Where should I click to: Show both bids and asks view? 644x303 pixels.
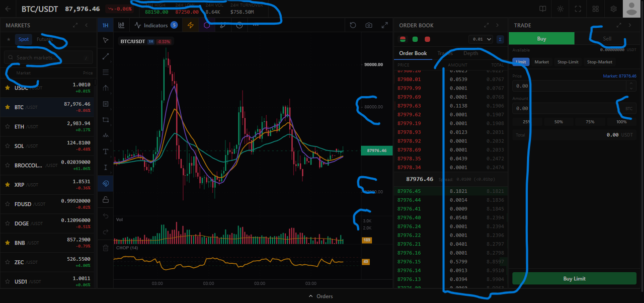point(403,39)
